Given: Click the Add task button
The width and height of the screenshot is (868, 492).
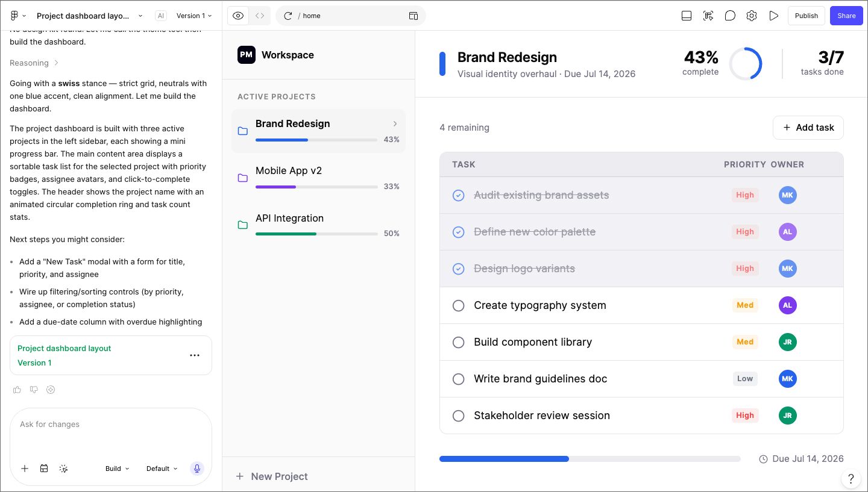Looking at the screenshot, I should tap(808, 128).
